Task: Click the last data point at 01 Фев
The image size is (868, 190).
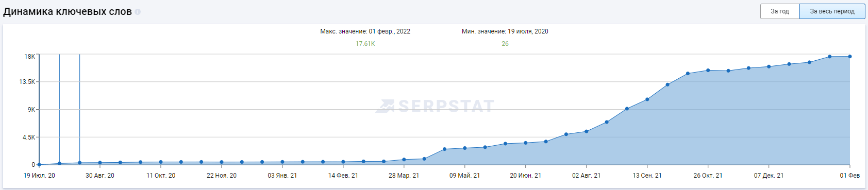Action: (x=850, y=57)
